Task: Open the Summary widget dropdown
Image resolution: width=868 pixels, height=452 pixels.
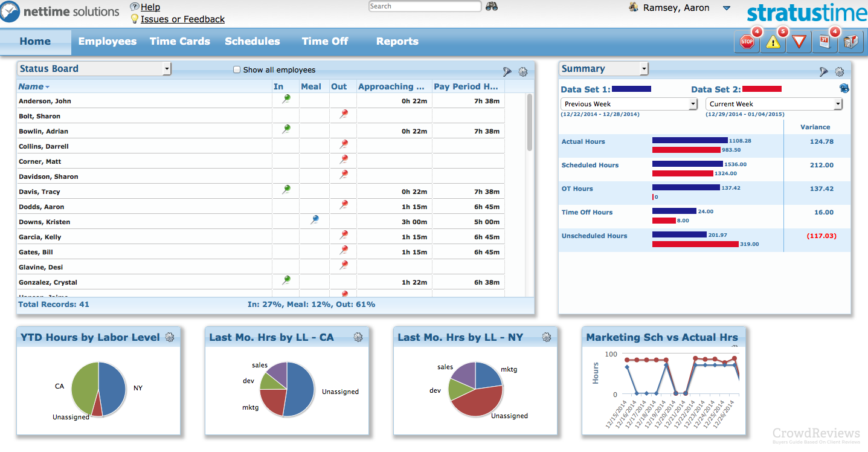Action: click(604, 69)
